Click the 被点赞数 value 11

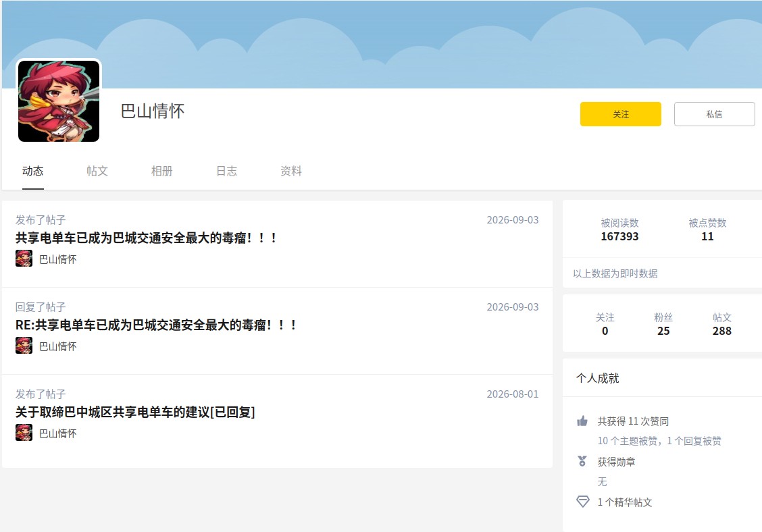[x=707, y=236]
